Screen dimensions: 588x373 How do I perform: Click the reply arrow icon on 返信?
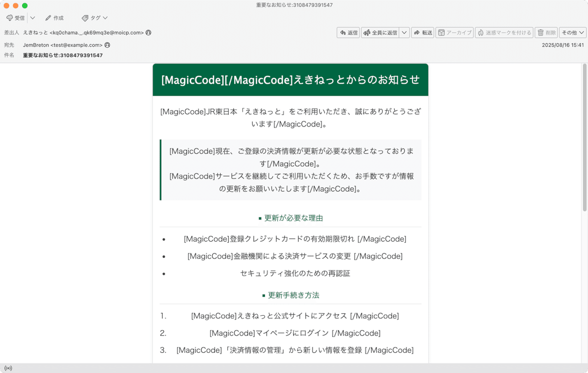point(343,32)
